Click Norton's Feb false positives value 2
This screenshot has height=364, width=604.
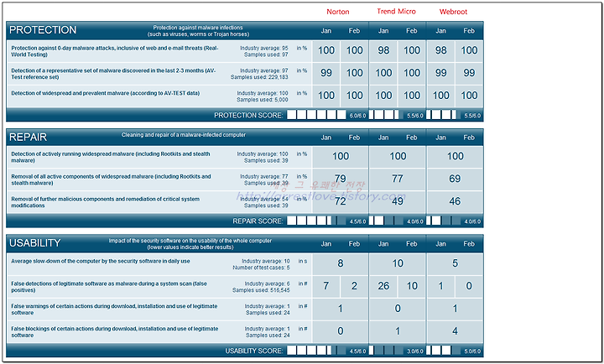tap(354, 286)
